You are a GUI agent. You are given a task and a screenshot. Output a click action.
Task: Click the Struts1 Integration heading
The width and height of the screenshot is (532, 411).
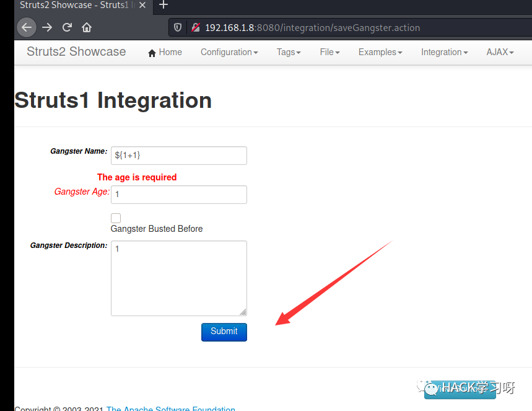point(113,100)
